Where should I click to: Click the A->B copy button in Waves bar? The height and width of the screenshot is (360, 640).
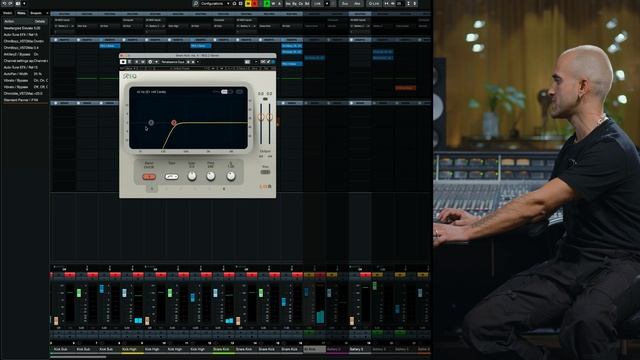point(231,69)
